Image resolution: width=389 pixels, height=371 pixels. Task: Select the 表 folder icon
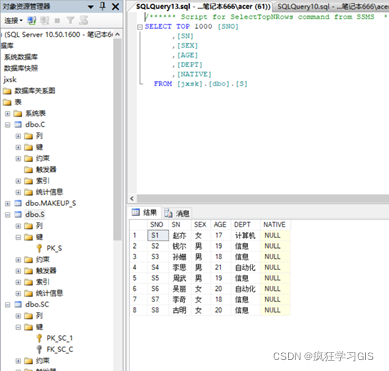pyautogui.click(x=7, y=102)
